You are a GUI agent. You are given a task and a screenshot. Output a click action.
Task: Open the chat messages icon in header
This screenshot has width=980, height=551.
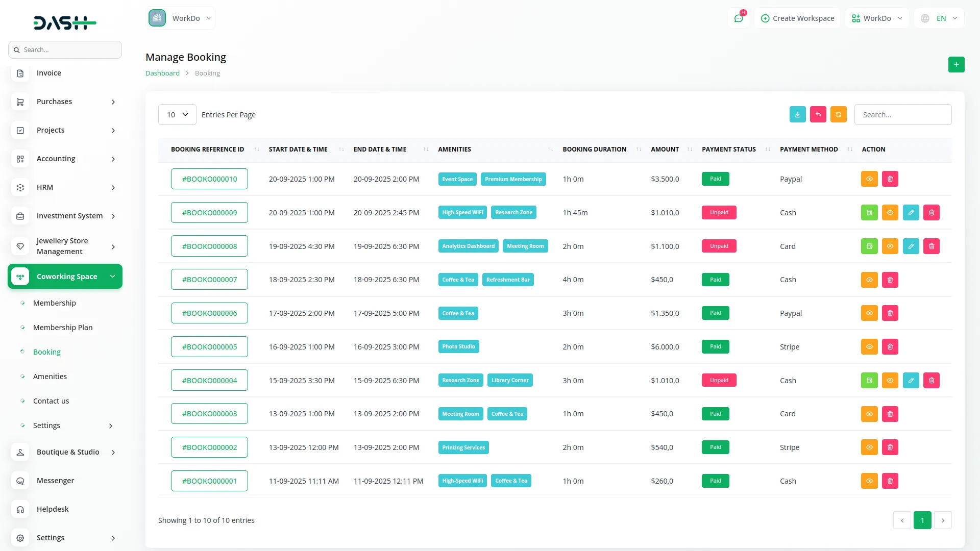[x=739, y=18]
